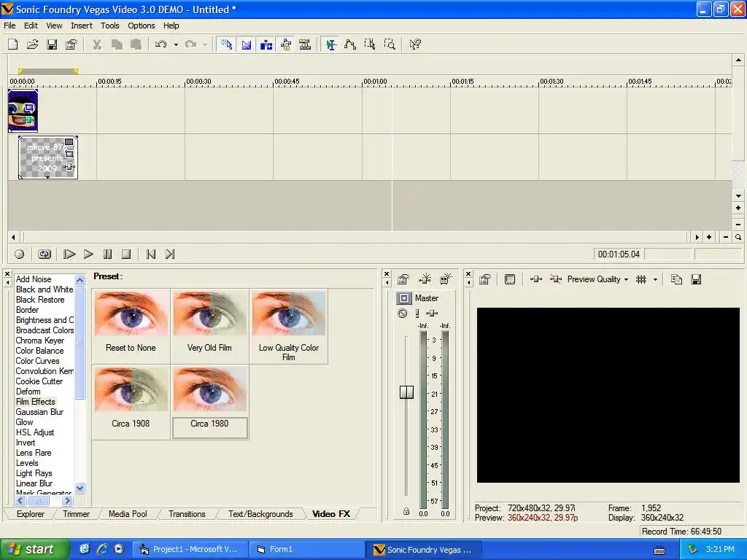Click the timecode display 00:01:05.04
This screenshot has height=560, width=747.
point(619,254)
